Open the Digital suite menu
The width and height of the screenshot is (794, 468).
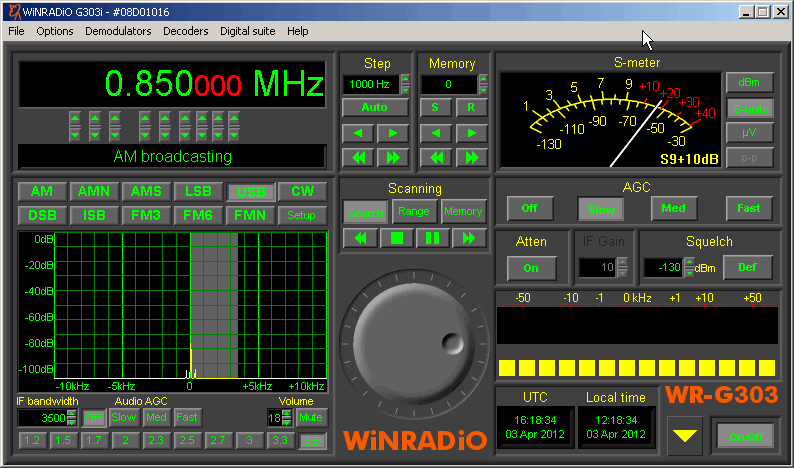coord(248,31)
